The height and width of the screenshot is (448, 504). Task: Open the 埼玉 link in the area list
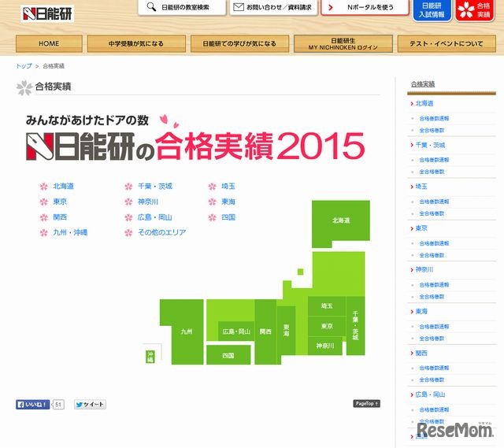tap(228, 186)
